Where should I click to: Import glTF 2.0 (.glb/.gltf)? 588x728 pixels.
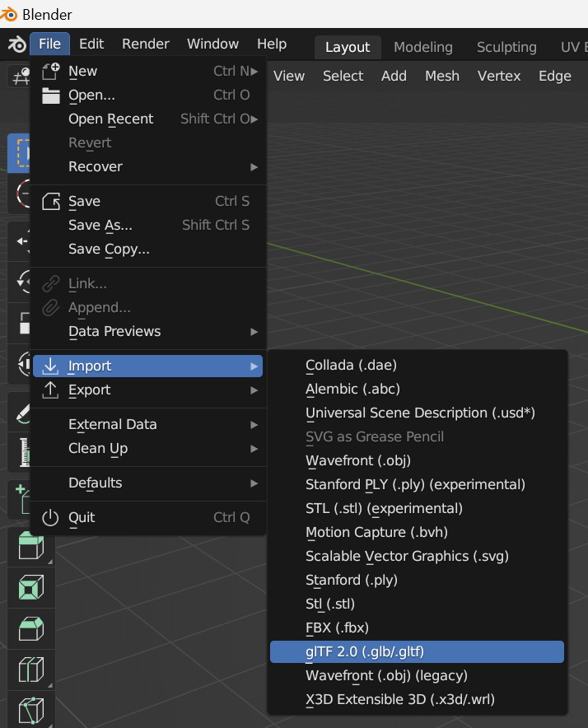point(417,652)
